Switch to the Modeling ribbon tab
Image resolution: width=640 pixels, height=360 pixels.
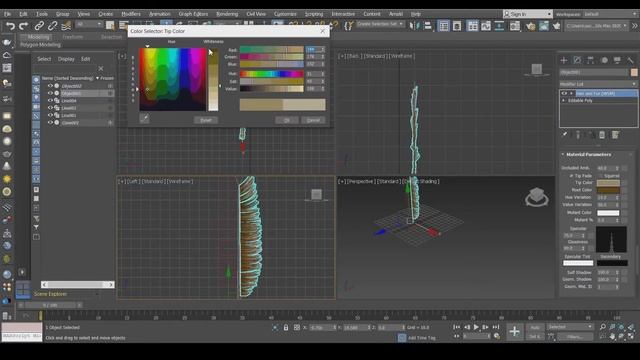coord(39,37)
